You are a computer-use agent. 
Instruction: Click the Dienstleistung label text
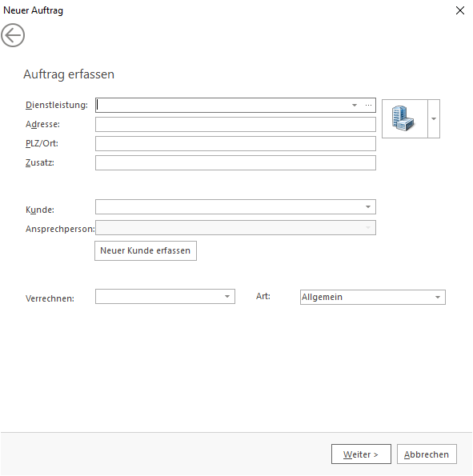tap(57, 105)
